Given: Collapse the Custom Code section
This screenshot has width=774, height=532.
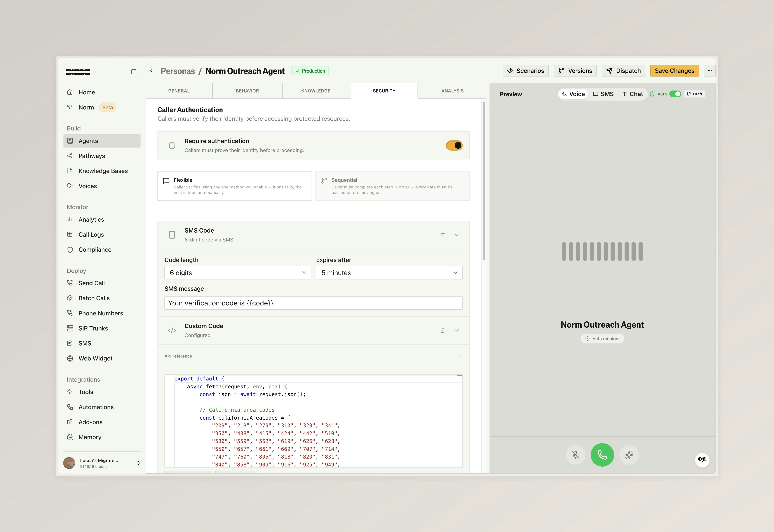Looking at the screenshot, I should click(457, 330).
